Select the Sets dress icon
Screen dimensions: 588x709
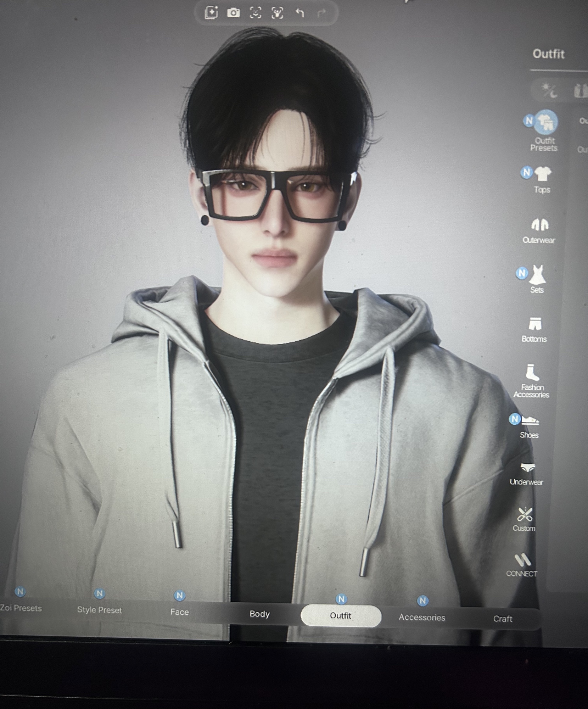point(537,275)
